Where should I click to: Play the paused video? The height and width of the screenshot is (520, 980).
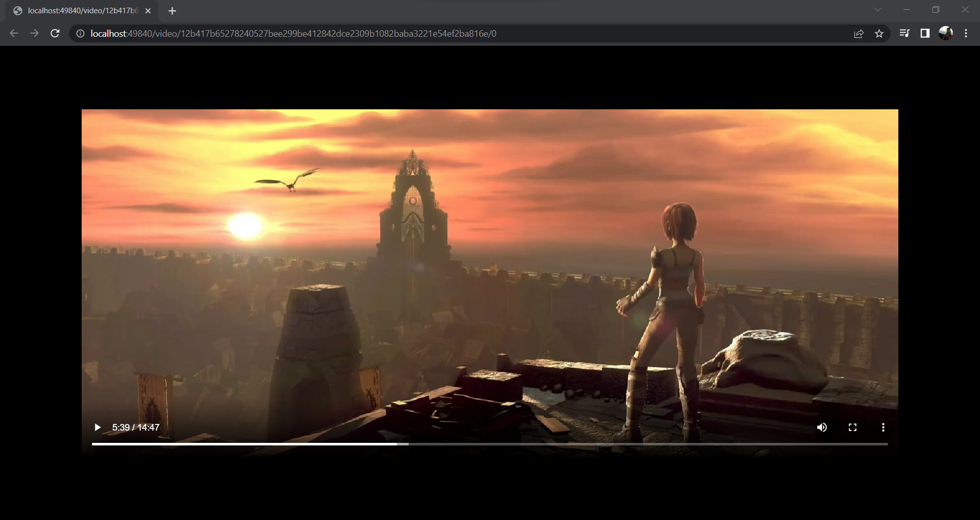click(97, 428)
